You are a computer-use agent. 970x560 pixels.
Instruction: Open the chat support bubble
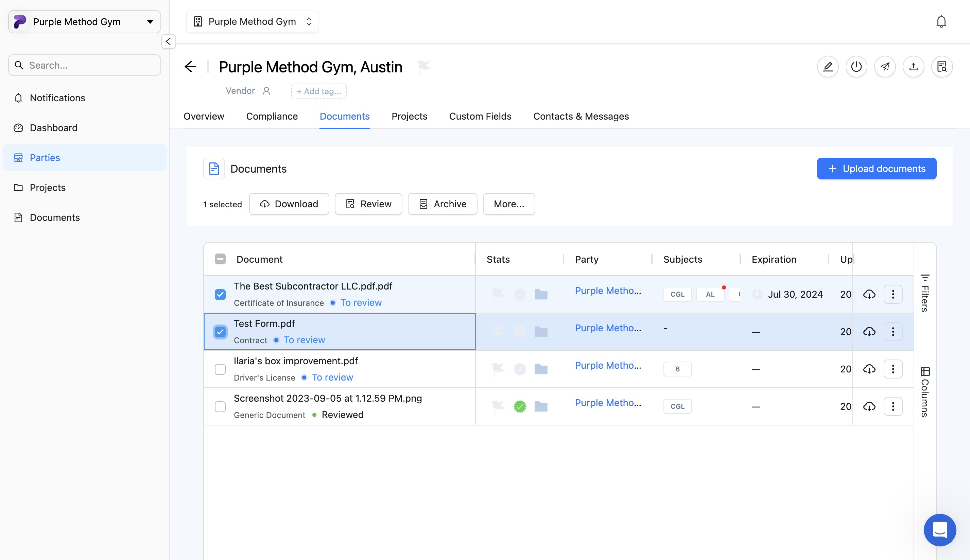pyautogui.click(x=940, y=530)
